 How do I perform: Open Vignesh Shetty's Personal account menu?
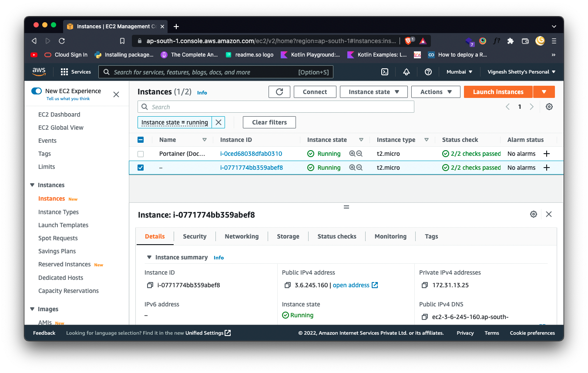[x=521, y=72]
